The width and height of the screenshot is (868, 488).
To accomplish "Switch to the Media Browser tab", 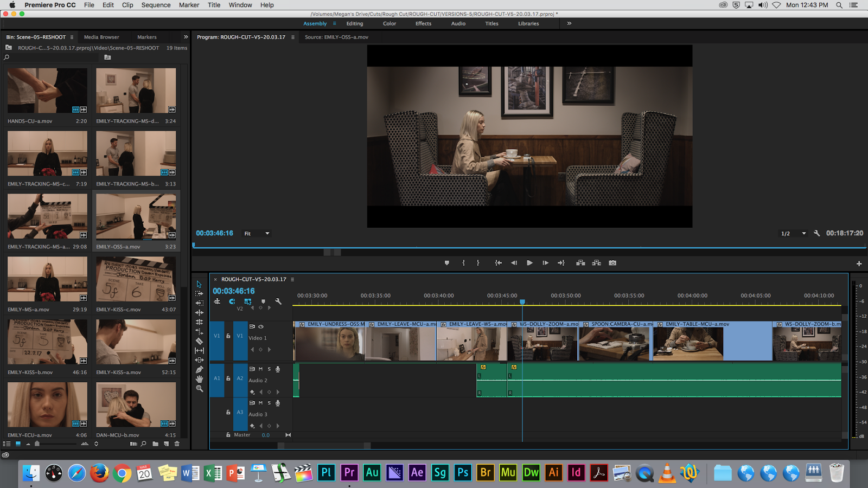I will tap(101, 37).
